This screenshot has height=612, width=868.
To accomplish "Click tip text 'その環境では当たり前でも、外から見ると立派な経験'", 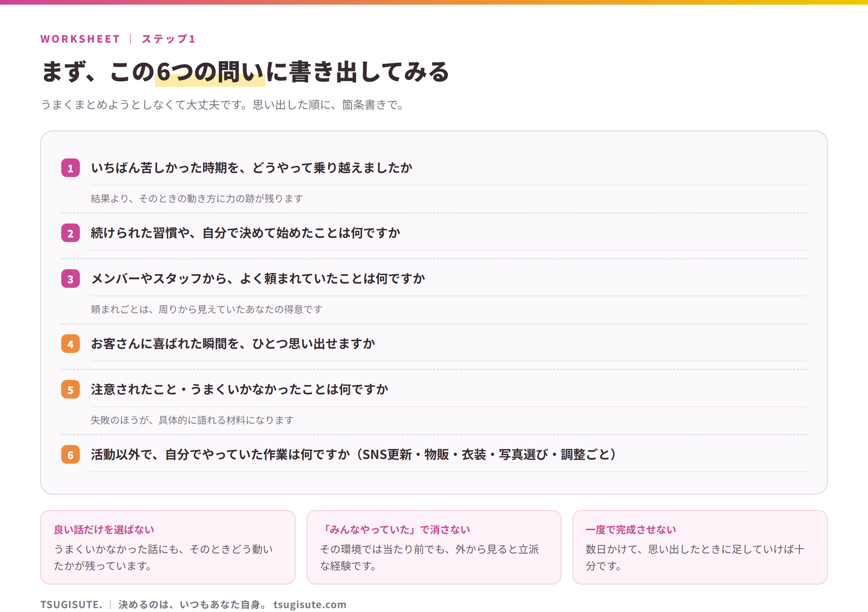I will tap(429, 557).
